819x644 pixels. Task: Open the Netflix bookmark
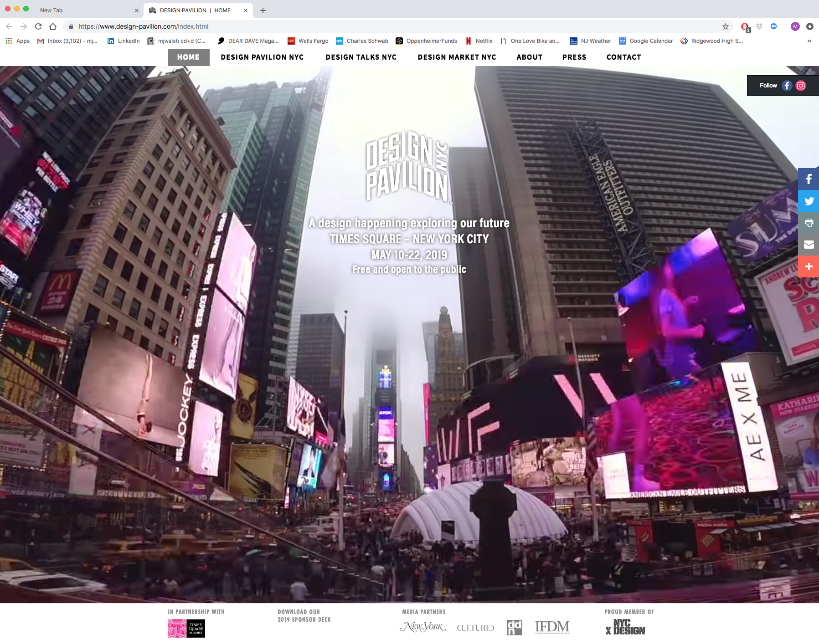[479, 41]
